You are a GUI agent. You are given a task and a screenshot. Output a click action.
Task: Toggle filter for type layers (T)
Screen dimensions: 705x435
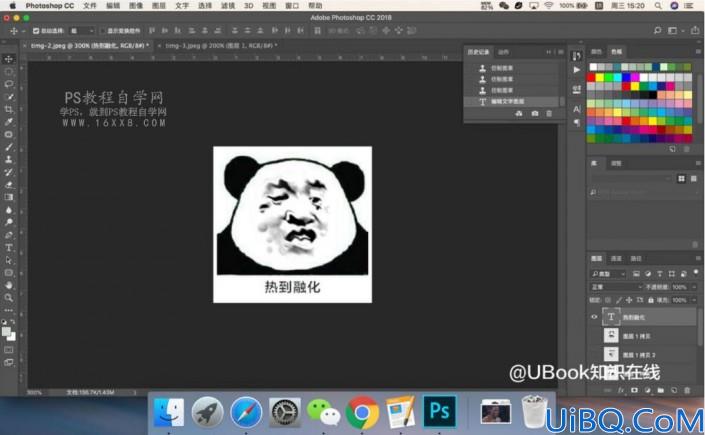pyautogui.click(x=660, y=274)
